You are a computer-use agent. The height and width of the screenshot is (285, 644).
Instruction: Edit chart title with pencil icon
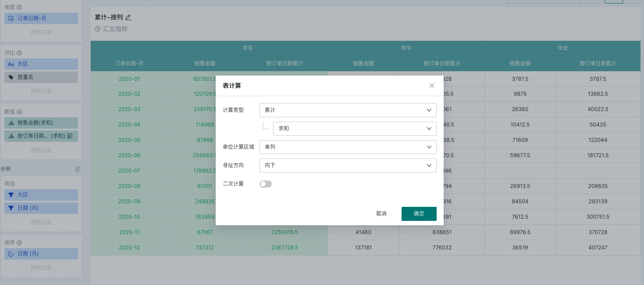click(x=128, y=18)
